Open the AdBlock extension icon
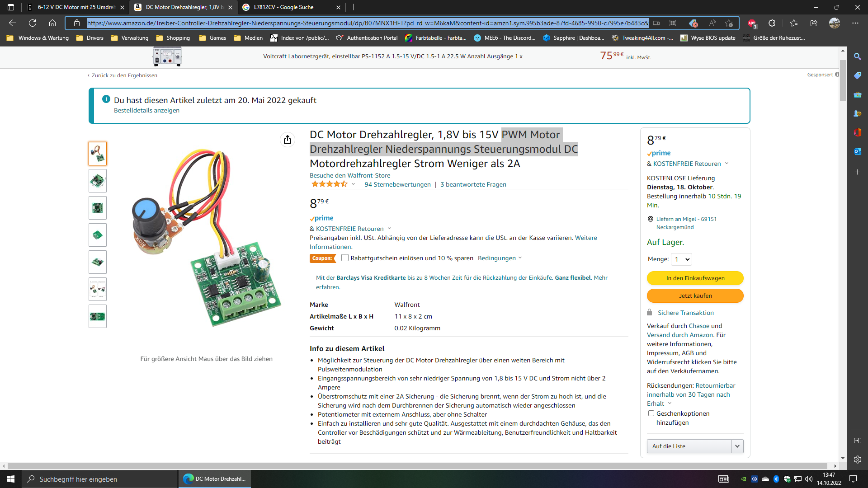Screen dimensions: 868x488 [x=752, y=23]
